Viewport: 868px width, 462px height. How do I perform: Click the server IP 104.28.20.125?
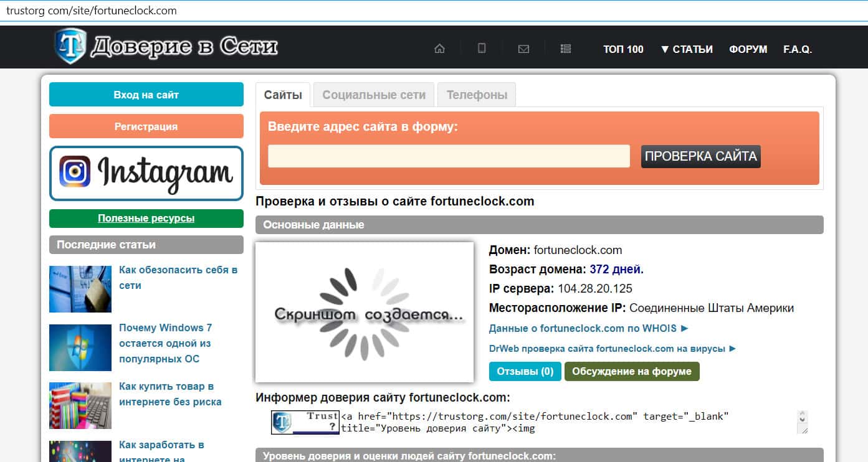594,289
